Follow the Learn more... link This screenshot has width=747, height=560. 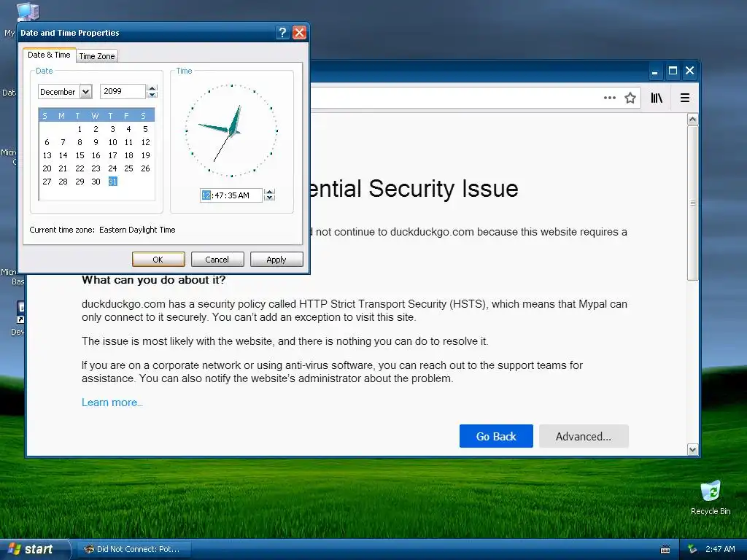coord(112,402)
